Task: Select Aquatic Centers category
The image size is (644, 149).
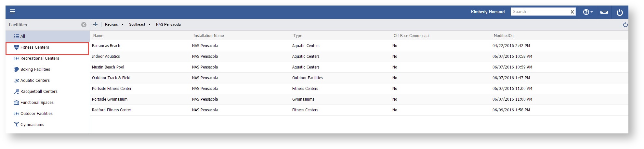Action: [x=35, y=81]
